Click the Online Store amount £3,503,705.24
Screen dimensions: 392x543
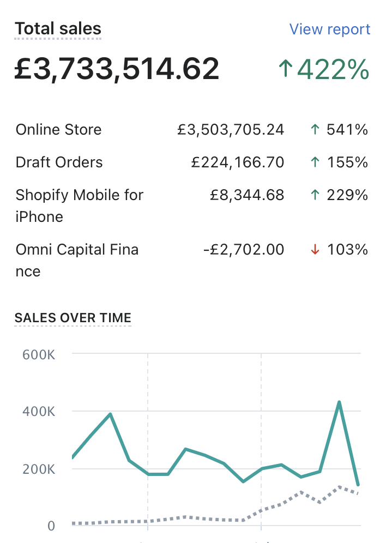click(x=231, y=130)
